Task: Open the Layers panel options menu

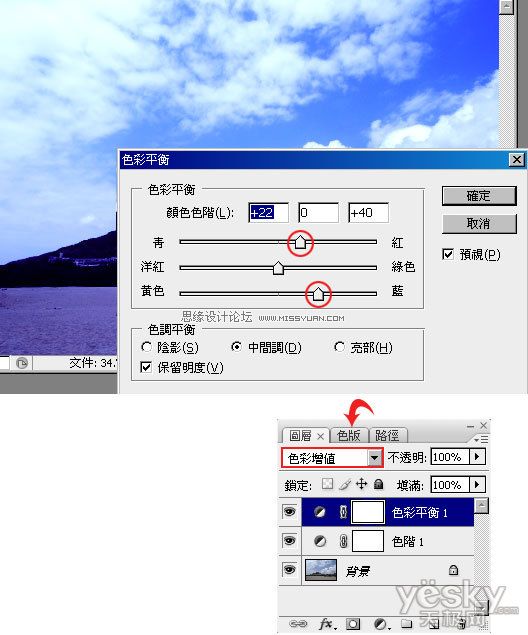Action: [x=481, y=439]
